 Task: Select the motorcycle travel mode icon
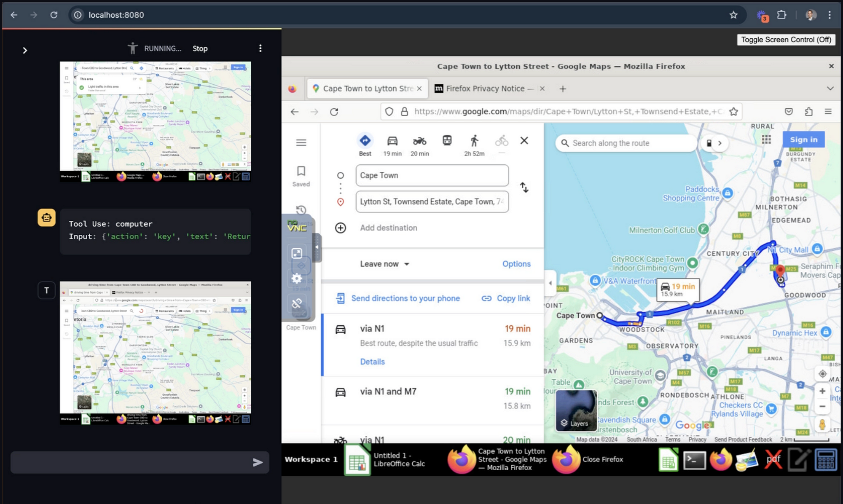click(419, 141)
